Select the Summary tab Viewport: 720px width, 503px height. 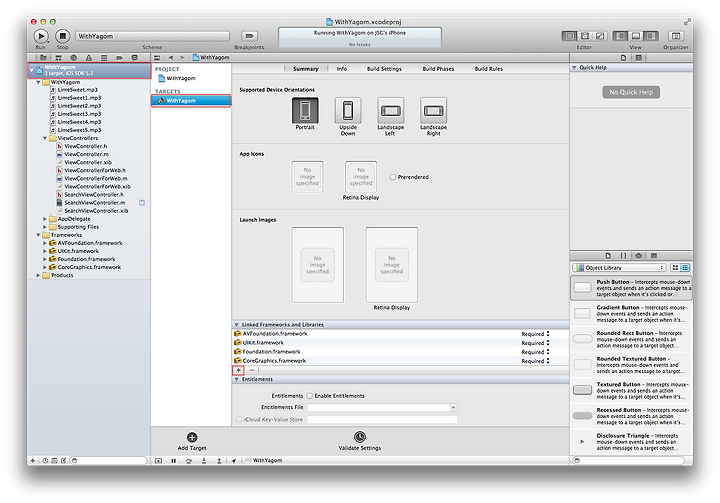point(305,69)
